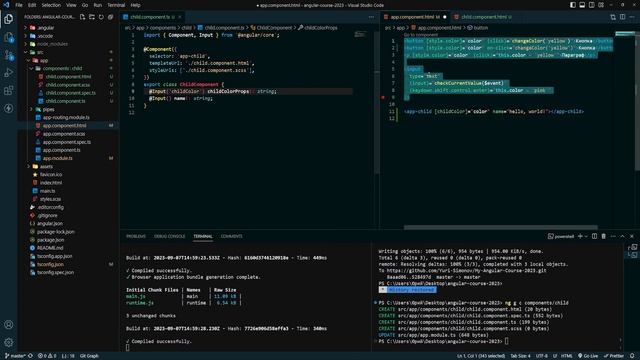The image size is (640, 360).
Task: Kill terminal with trash icon
Action: [604, 236]
